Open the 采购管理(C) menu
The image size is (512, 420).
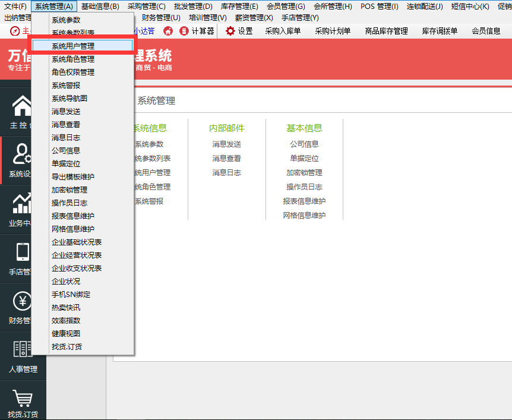click(x=147, y=7)
